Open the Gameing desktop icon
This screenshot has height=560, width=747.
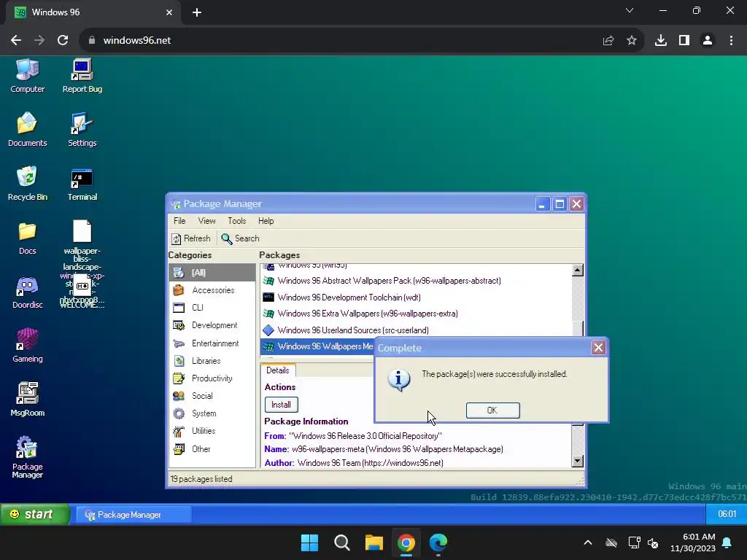[x=27, y=346]
